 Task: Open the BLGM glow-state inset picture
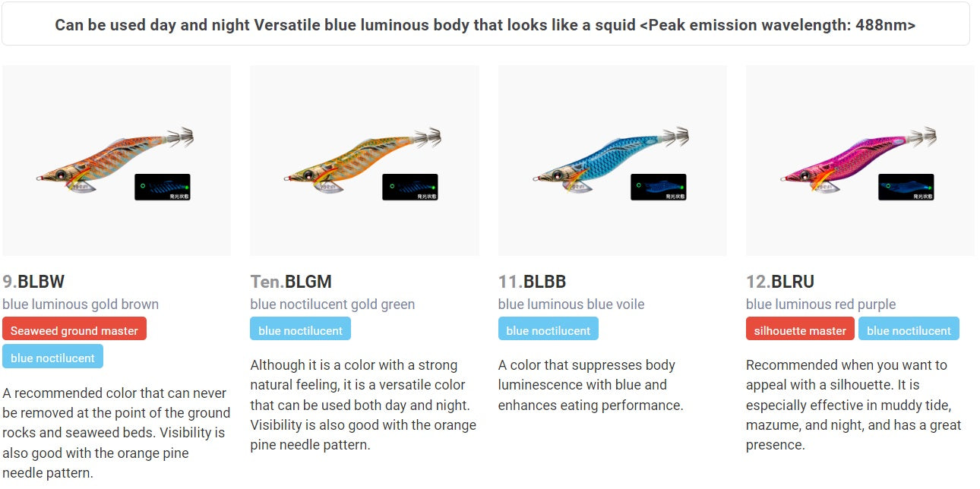tap(410, 188)
